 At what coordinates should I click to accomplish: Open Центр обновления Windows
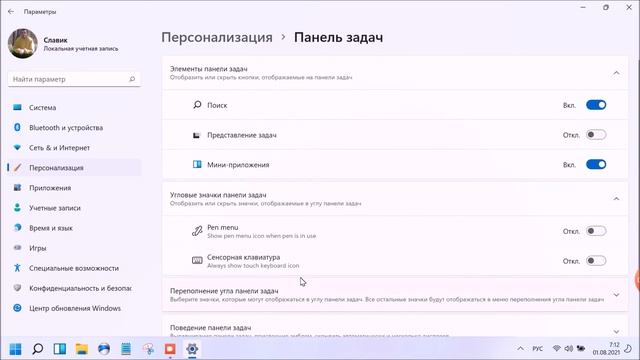(74, 308)
